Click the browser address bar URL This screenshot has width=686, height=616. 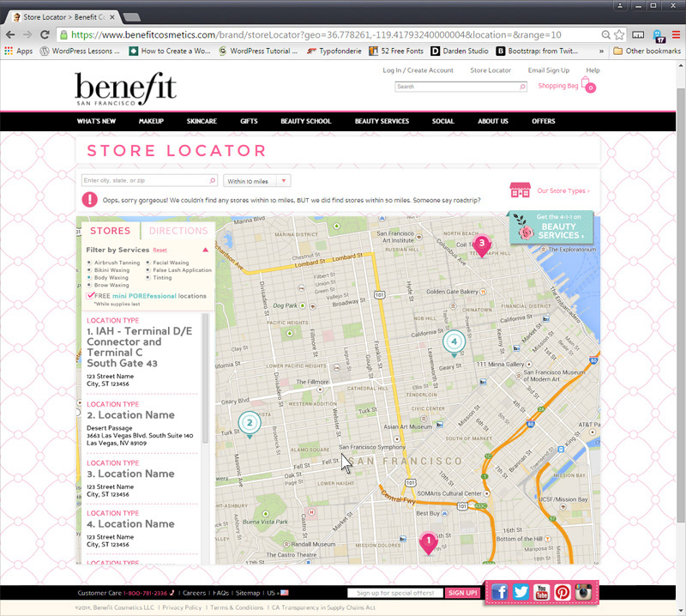[x=316, y=34]
